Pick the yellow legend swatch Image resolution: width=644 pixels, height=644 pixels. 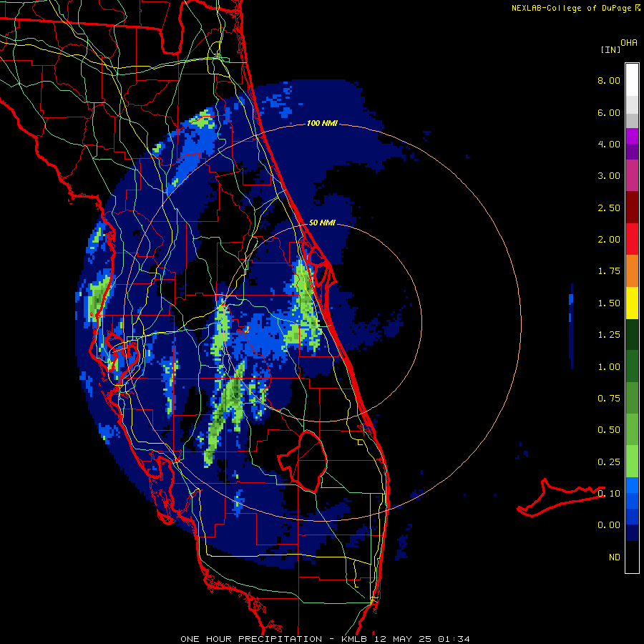[x=632, y=303]
